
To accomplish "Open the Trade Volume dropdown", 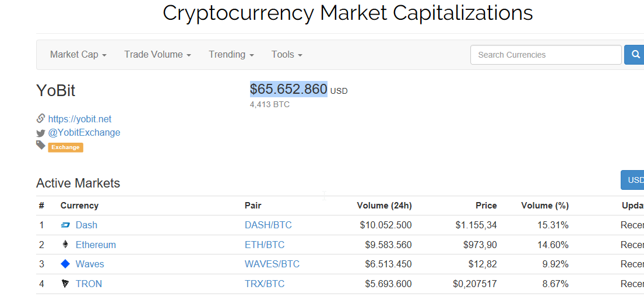I will pos(158,55).
